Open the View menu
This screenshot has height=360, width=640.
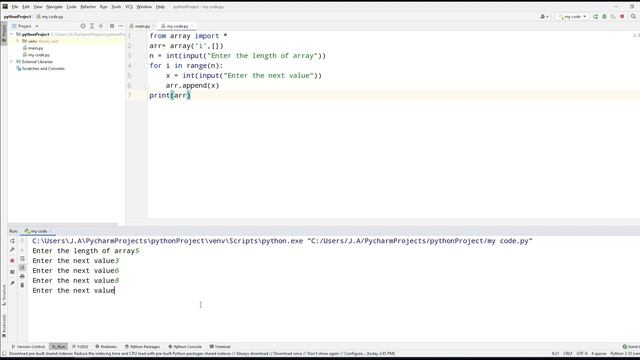pos(38,7)
